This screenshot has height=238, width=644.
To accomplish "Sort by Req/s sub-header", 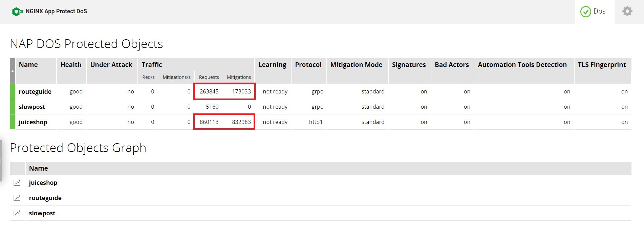I will (x=148, y=77).
